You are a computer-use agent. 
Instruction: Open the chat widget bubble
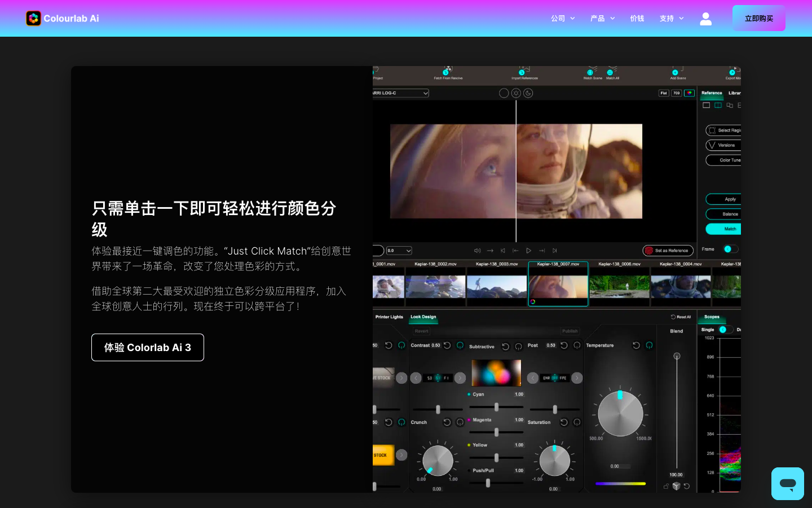[x=788, y=484]
